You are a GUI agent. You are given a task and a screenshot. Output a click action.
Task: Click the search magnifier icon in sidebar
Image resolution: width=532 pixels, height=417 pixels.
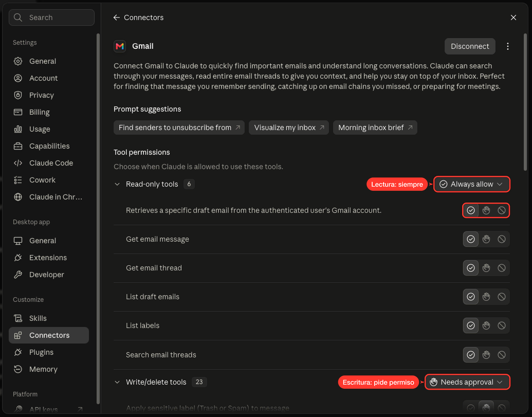(x=19, y=17)
